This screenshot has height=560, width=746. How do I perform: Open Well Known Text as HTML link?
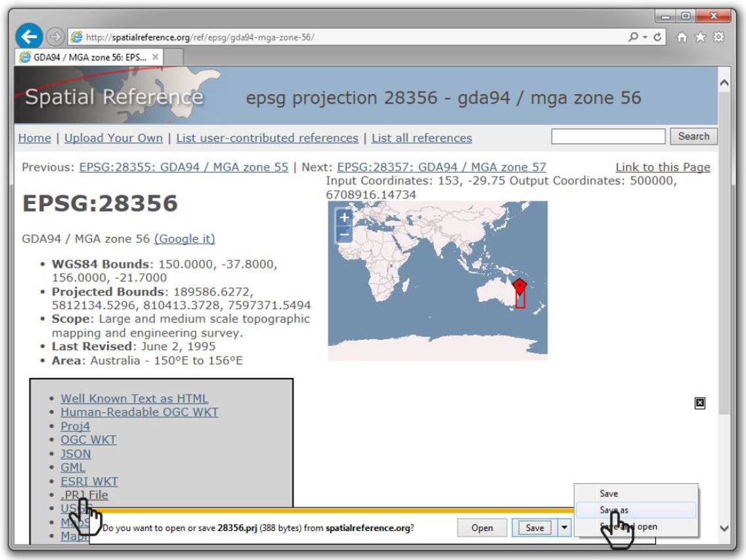pyautogui.click(x=134, y=398)
